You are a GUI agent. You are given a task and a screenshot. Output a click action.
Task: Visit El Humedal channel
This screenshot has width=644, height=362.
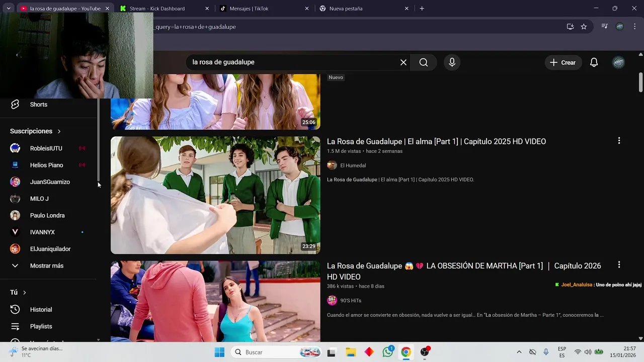[353, 165]
